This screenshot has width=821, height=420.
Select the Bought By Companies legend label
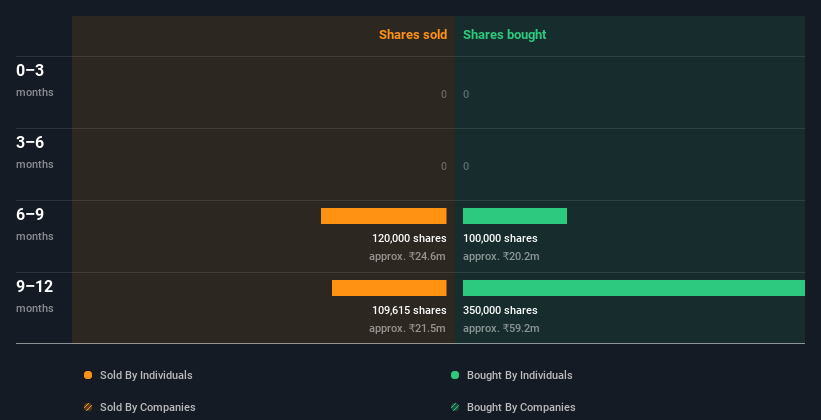pyautogui.click(x=521, y=407)
